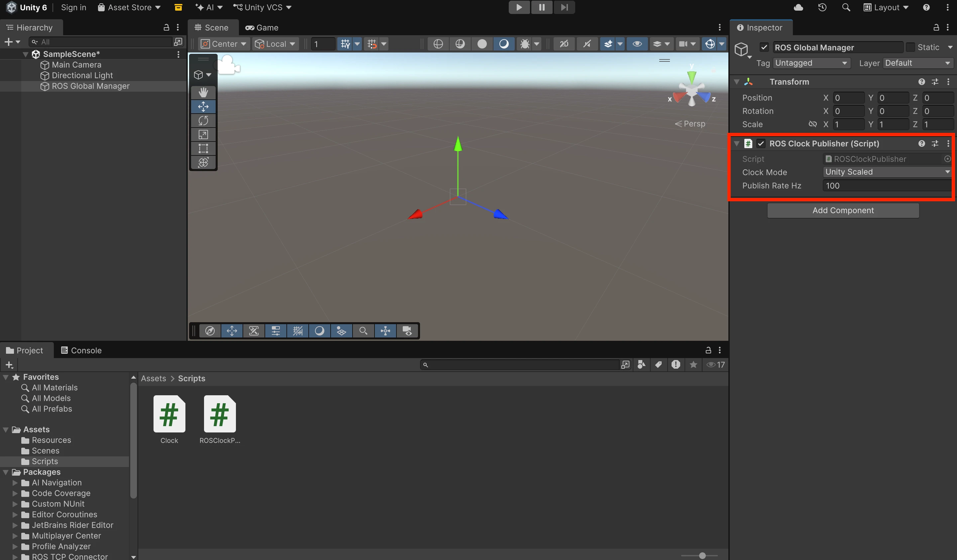Open the version history icon

click(822, 7)
